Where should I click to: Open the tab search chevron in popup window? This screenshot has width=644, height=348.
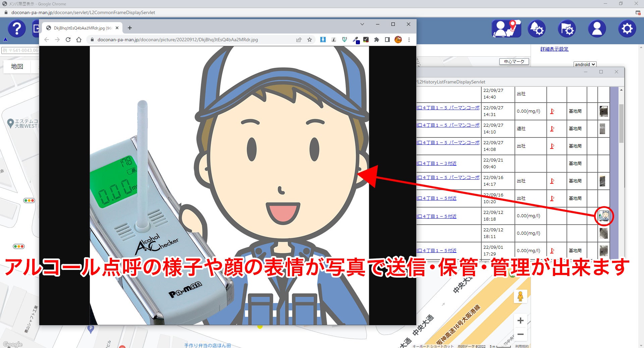[x=362, y=24]
